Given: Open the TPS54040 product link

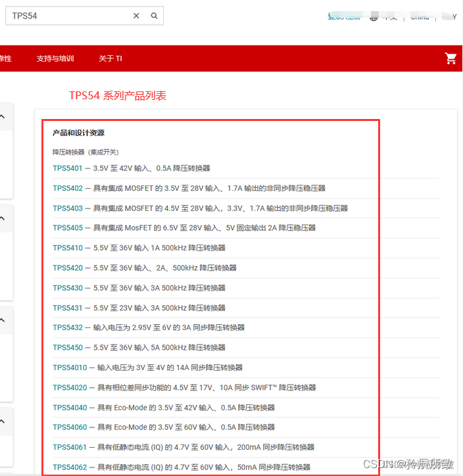Looking at the screenshot, I should [70, 408].
